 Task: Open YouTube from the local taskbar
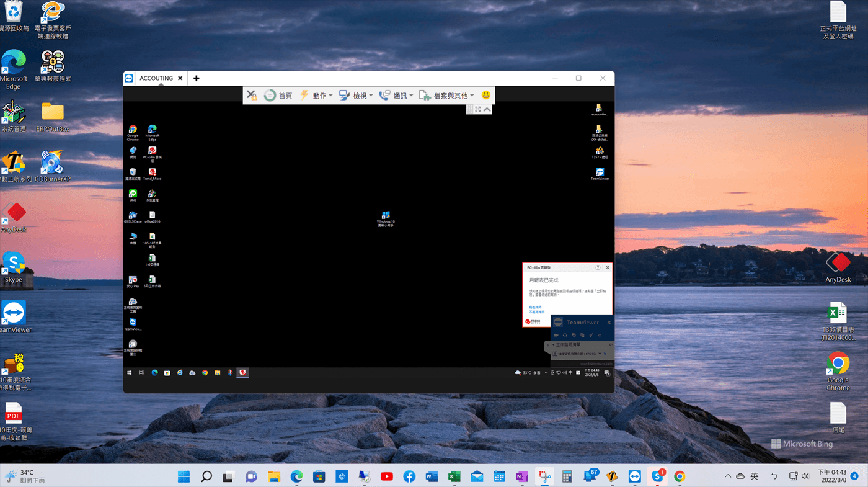click(387, 476)
